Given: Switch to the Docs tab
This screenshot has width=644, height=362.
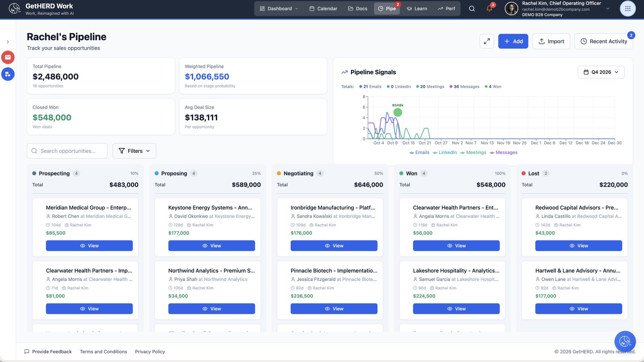Looking at the screenshot, I should pos(357,8).
